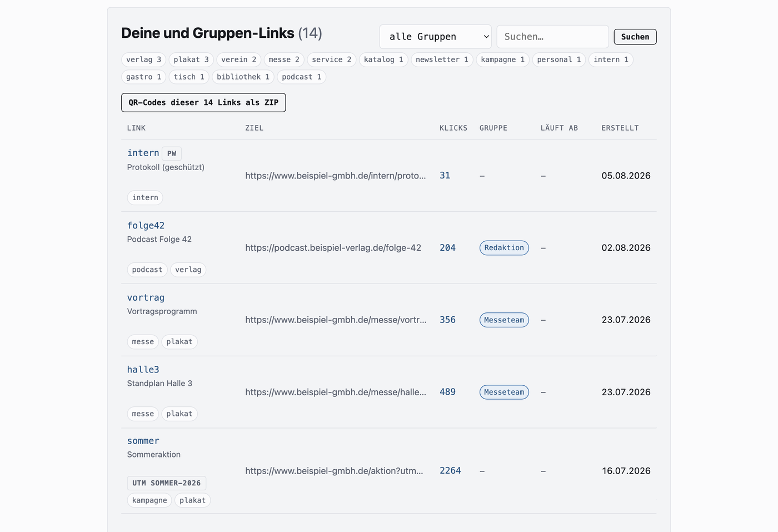Screen dimensions: 778x532
Task: Open the 'halle3' short link
Action: 143,370
